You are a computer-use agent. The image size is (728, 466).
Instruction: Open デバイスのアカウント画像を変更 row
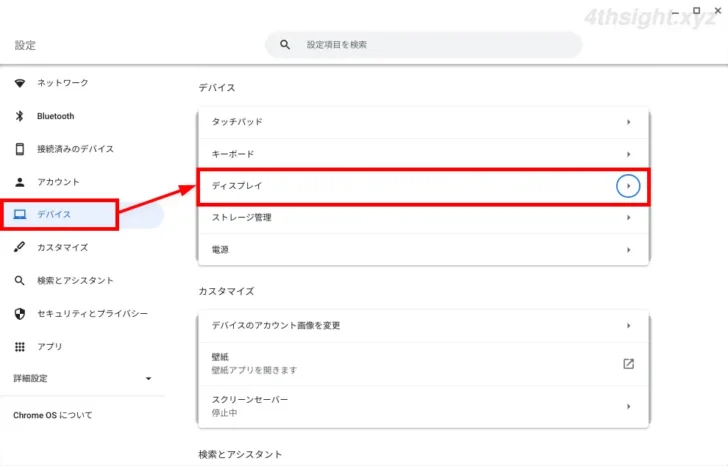tap(423, 326)
